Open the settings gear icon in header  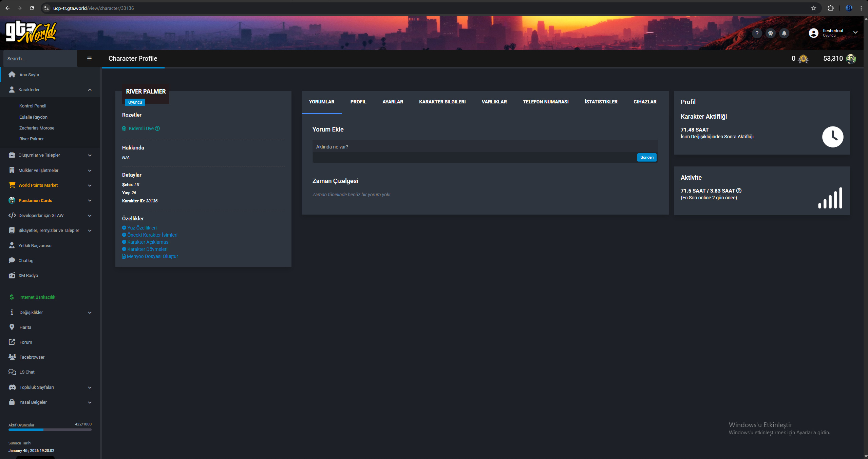(x=771, y=33)
